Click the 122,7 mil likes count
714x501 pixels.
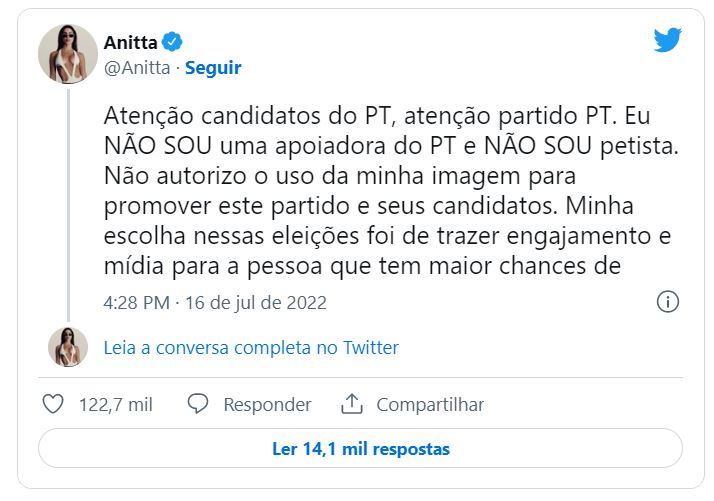click(116, 404)
